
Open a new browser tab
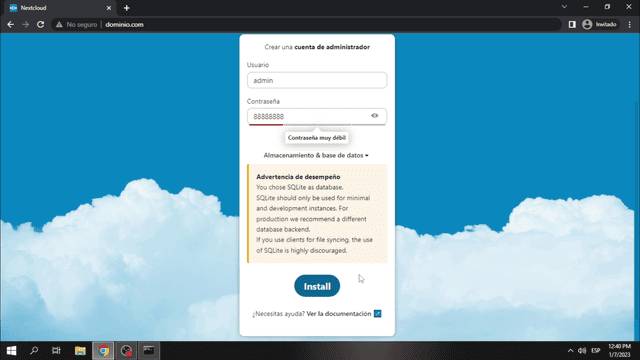pyautogui.click(x=127, y=8)
